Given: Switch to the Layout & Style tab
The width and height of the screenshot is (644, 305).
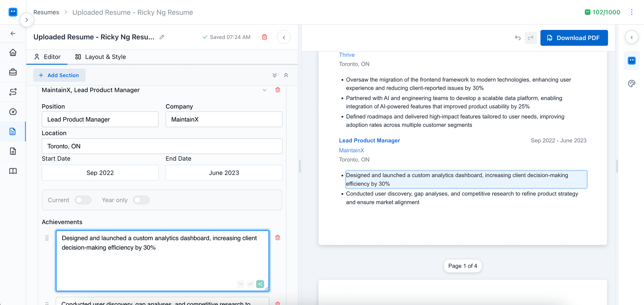Looking at the screenshot, I should (100, 57).
